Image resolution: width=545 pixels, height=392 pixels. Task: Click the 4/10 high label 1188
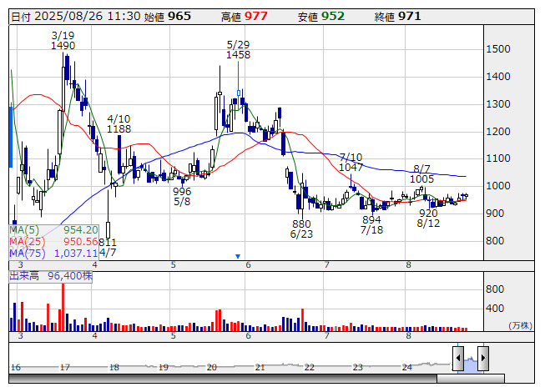(x=119, y=129)
